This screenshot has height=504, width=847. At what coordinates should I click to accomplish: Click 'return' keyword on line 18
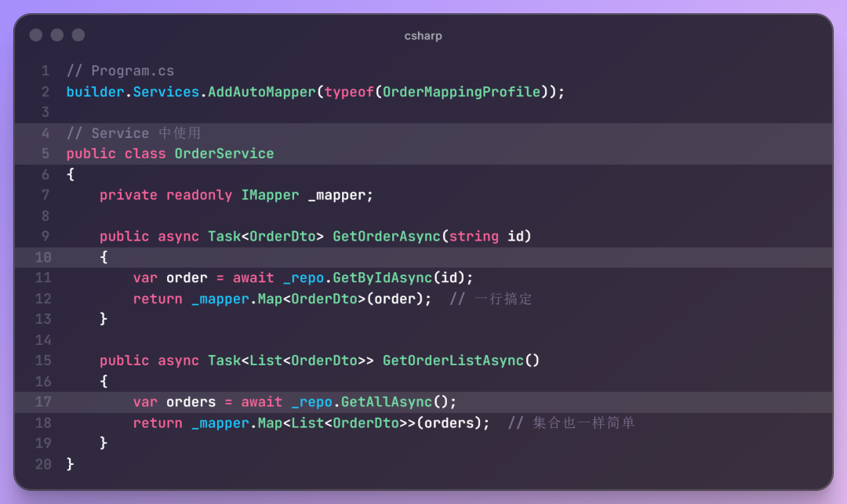pyautogui.click(x=158, y=422)
